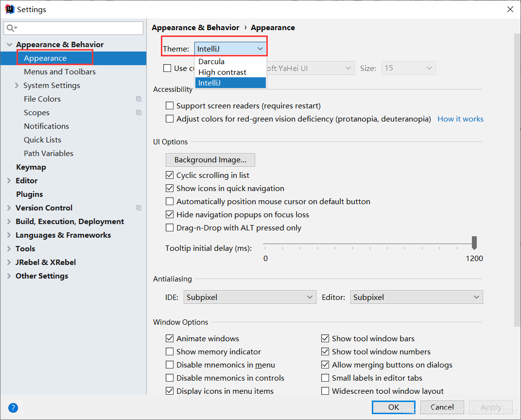Click the vertical scrollbar of settings panel

pos(517,180)
